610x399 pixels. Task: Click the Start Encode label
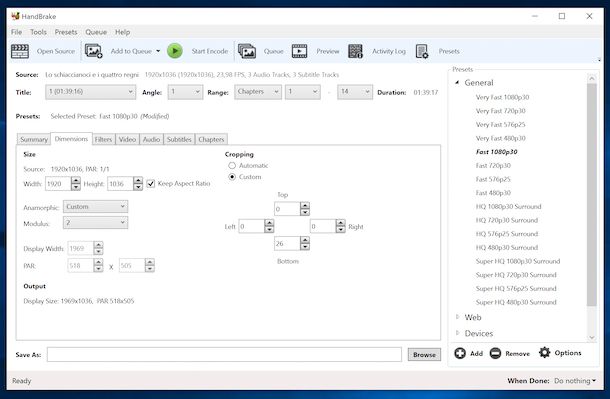(x=210, y=51)
